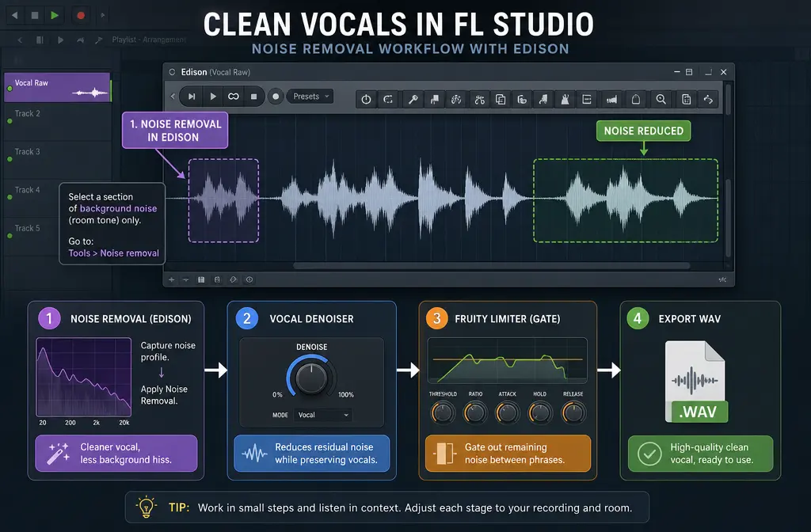Click the ATTACK knob in Fruity Limiter

(x=508, y=413)
